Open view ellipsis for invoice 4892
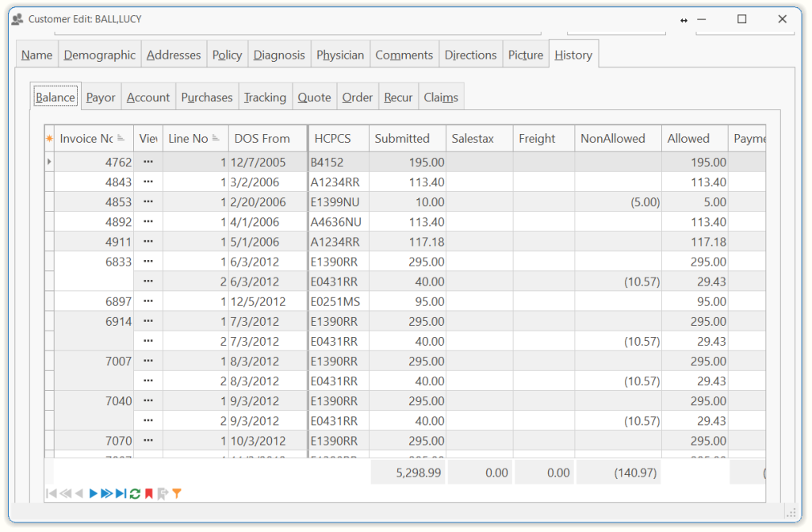 148,221
